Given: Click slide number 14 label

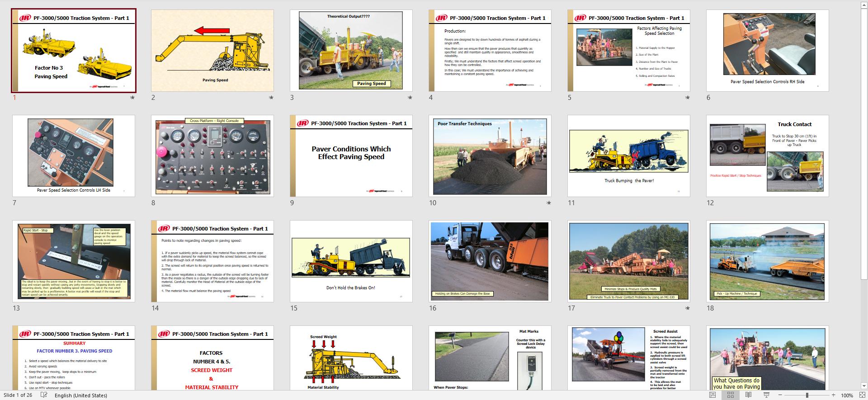Looking at the screenshot, I should (155, 308).
